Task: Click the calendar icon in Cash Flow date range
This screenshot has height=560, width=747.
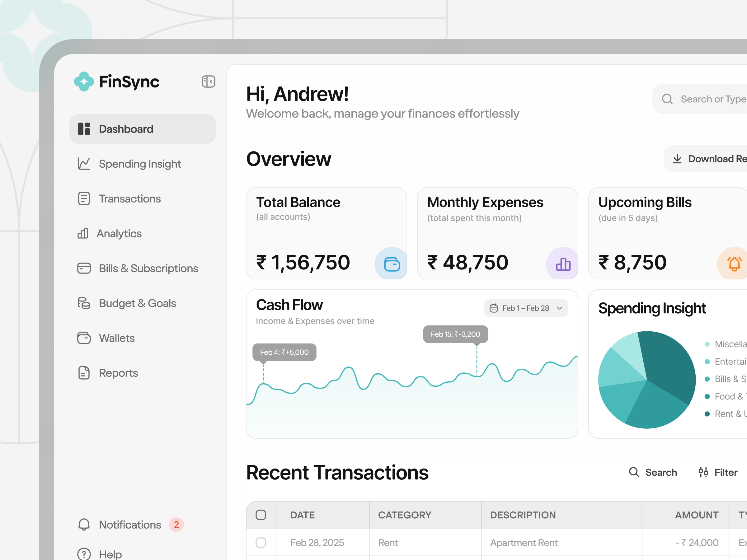Action: tap(494, 308)
